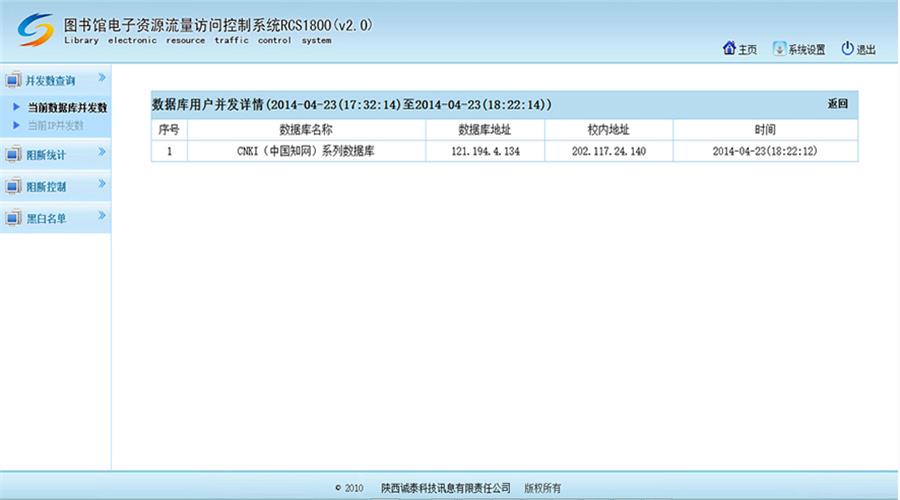The image size is (900, 500).
Task: Go to home via the 主页 house icon
Action: (x=728, y=49)
